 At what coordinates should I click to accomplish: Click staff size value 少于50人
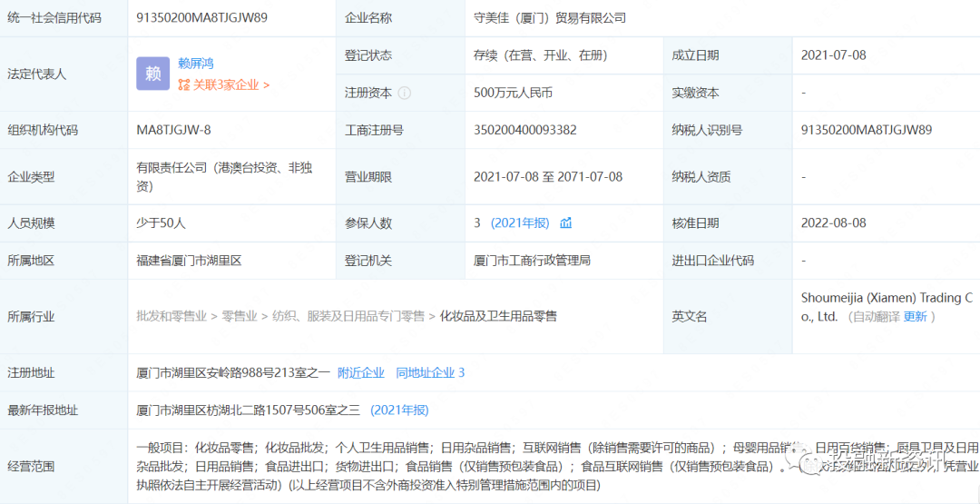(x=162, y=223)
